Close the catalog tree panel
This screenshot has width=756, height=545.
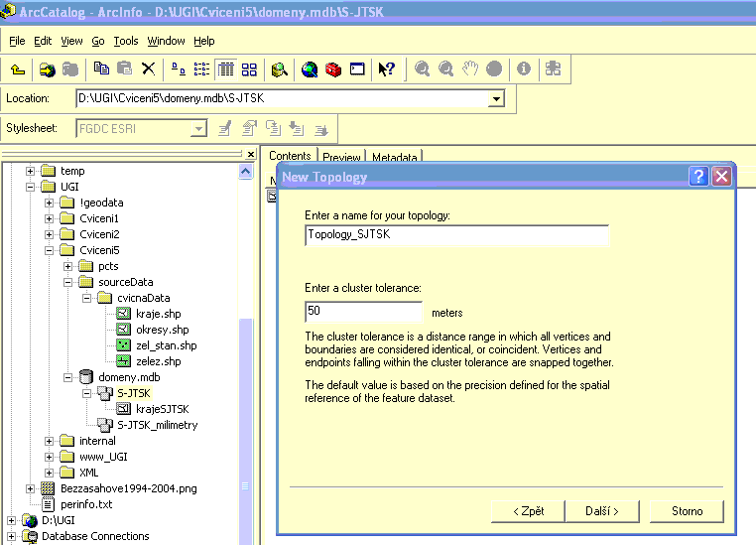tap(251, 154)
